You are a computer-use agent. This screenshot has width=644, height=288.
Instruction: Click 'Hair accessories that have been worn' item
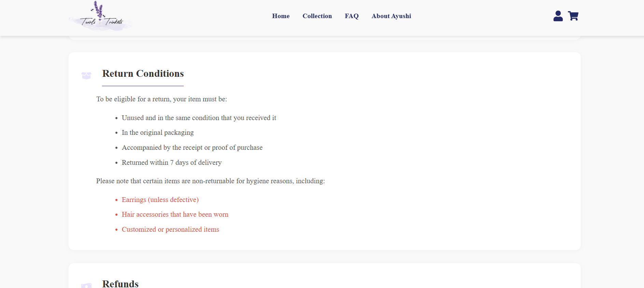coord(175,214)
